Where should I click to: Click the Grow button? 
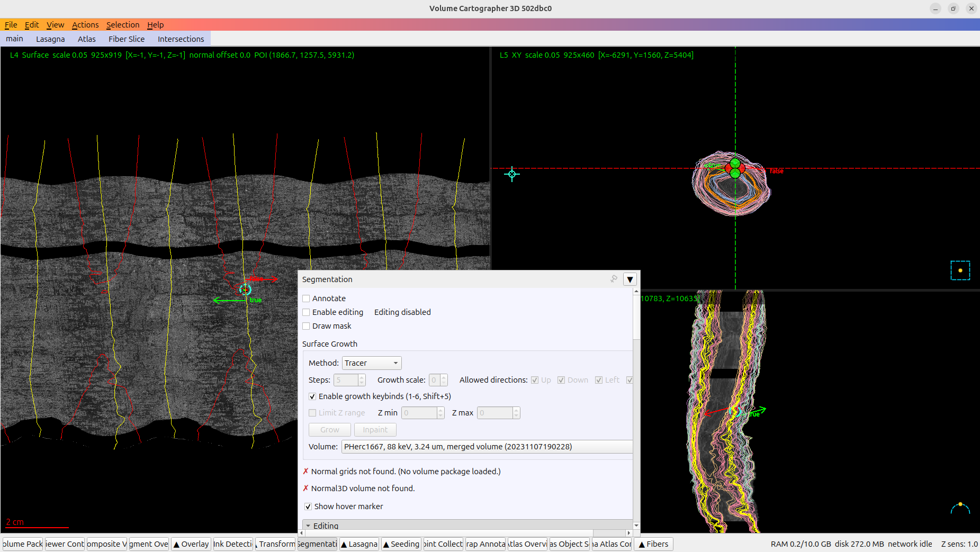[330, 430]
